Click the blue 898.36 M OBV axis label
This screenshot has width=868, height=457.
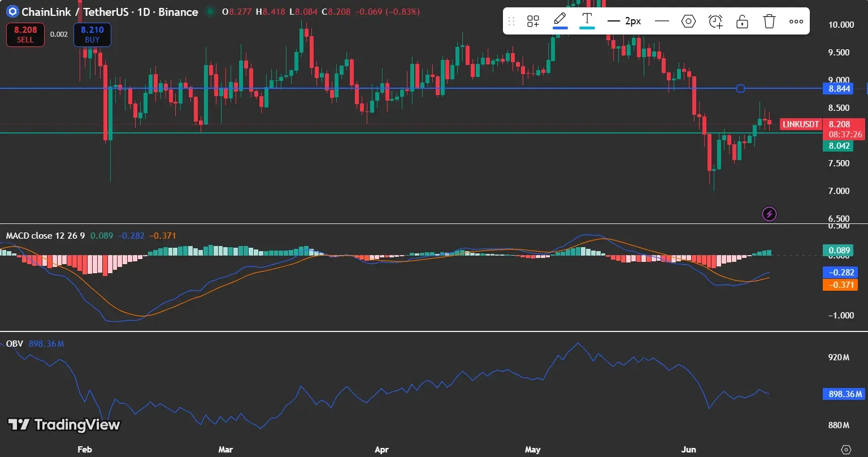844,394
